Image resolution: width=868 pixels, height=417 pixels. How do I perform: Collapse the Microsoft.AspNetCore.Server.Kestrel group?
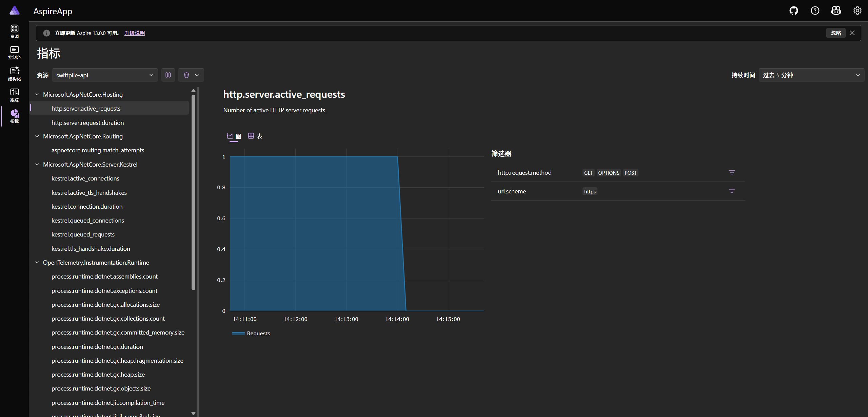(x=37, y=165)
